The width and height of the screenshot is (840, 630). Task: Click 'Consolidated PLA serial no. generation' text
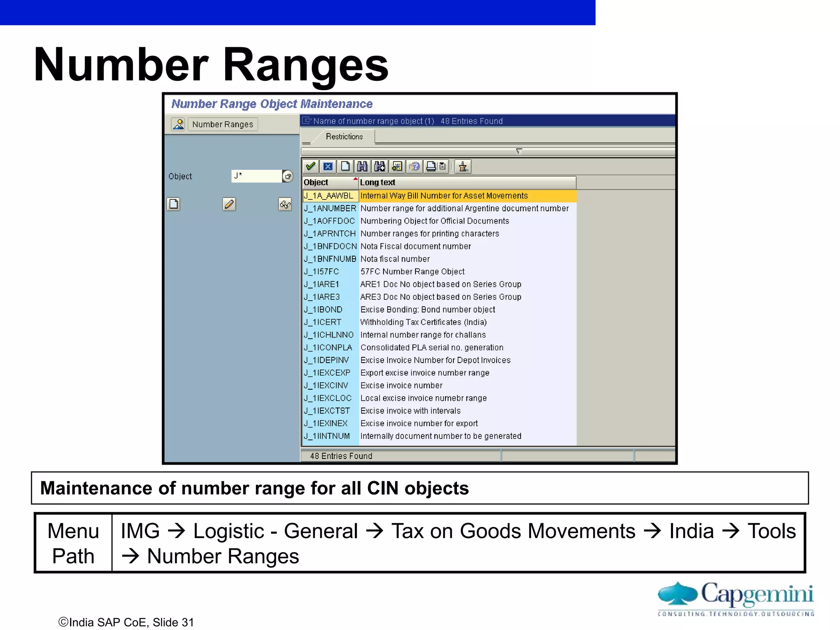tap(432, 347)
